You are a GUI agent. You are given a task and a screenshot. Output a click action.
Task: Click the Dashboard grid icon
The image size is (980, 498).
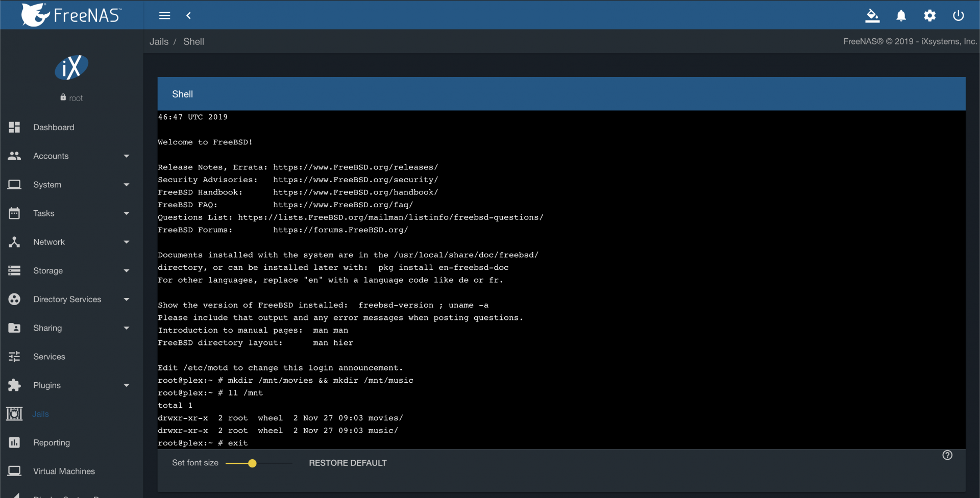tap(14, 127)
